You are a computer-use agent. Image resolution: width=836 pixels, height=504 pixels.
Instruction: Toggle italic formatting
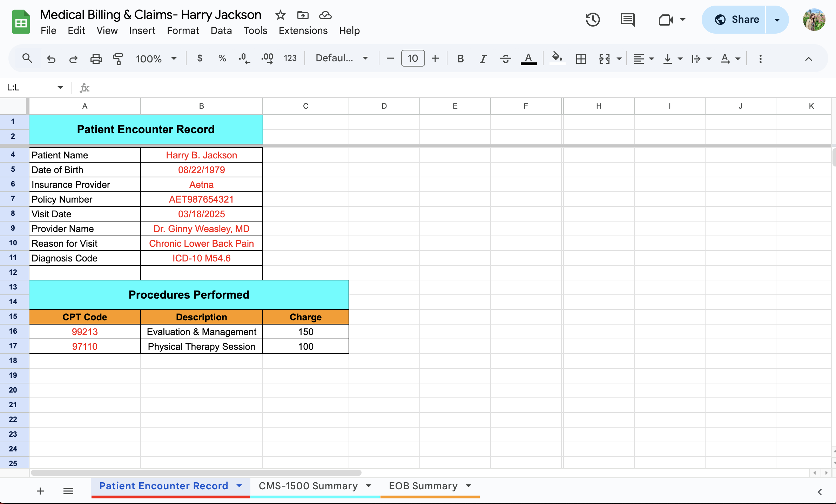[483, 59]
